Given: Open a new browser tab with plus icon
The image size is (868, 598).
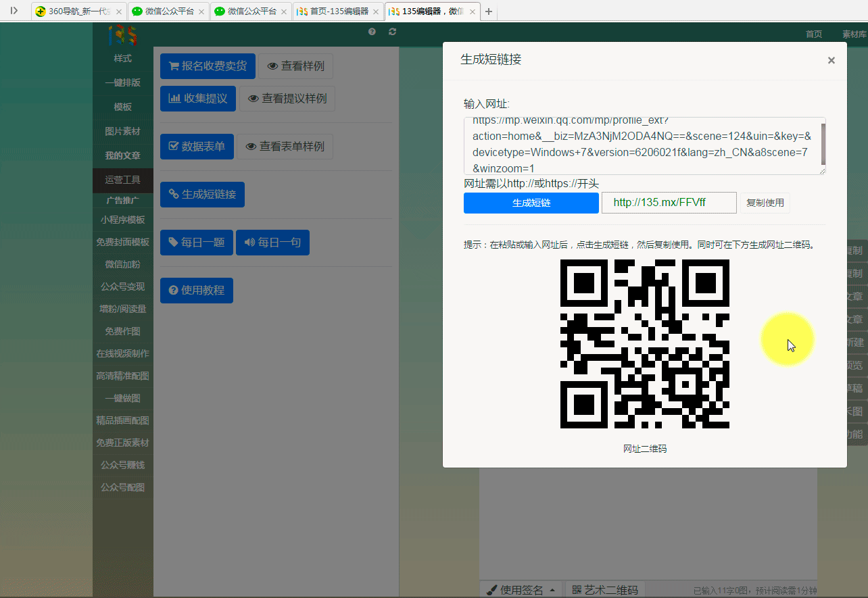Looking at the screenshot, I should click(x=489, y=11).
